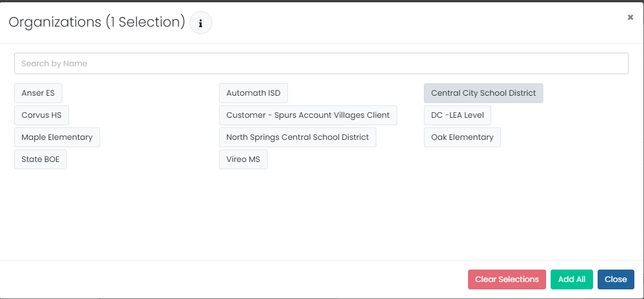Click the Organizations (1 Selection) heading

[97, 23]
